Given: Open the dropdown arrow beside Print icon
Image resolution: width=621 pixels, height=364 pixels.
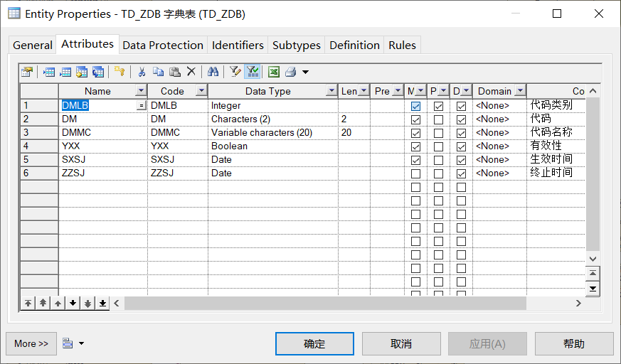Looking at the screenshot, I should pyautogui.click(x=305, y=72).
